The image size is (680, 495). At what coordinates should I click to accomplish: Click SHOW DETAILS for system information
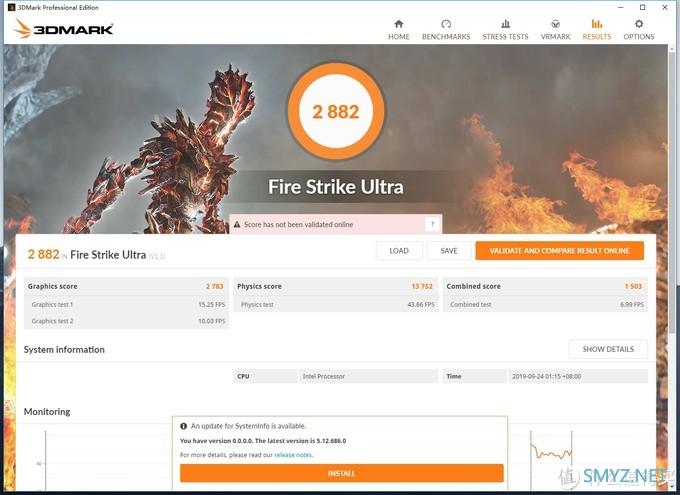point(608,349)
